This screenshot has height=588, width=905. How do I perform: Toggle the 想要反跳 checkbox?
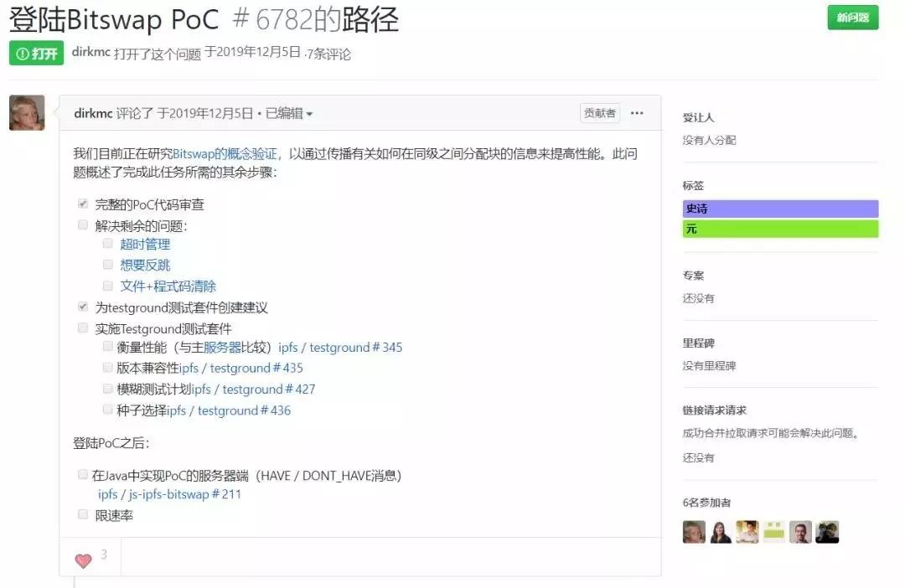point(108,265)
